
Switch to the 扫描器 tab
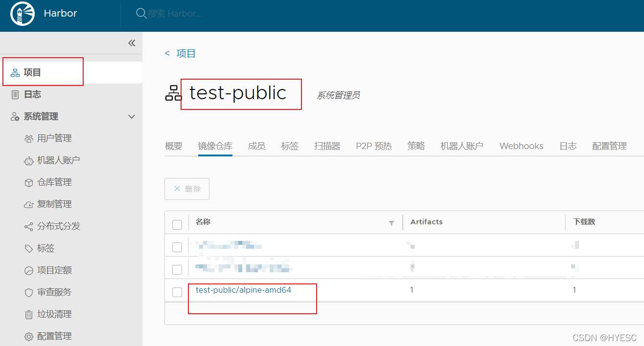coord(327,146)
